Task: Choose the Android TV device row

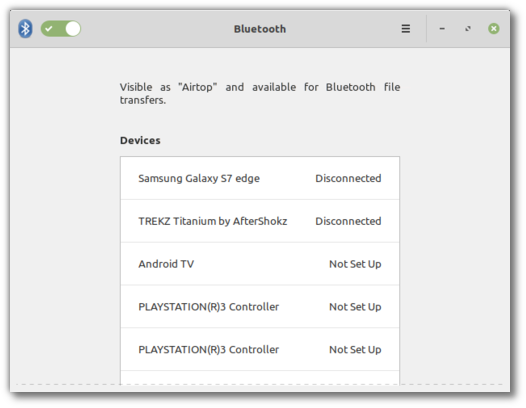Action: (260, 264)
